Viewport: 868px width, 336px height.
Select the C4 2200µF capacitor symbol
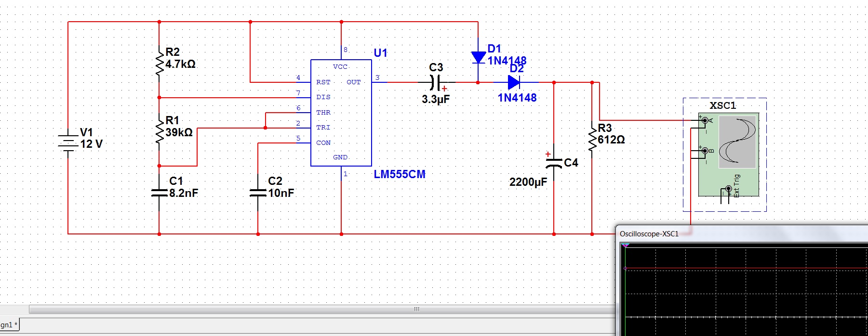[x=554, y=163]
